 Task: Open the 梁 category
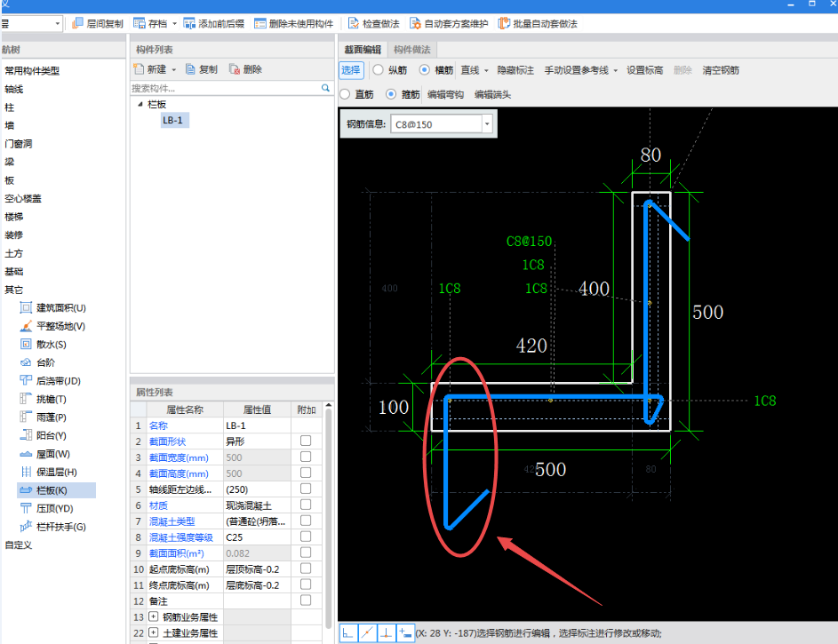click(10, 162)
